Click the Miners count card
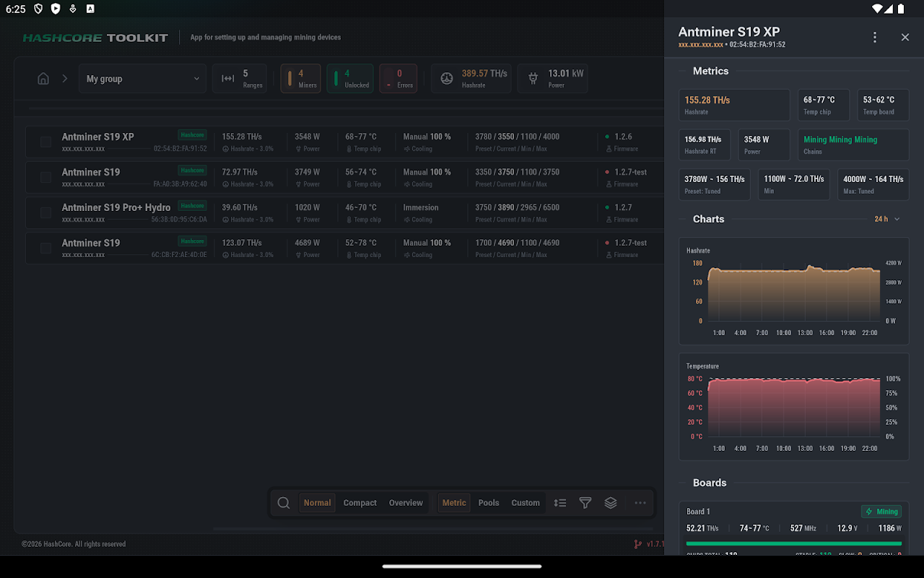This screenshot has height=578, width=924. point(300,79)
